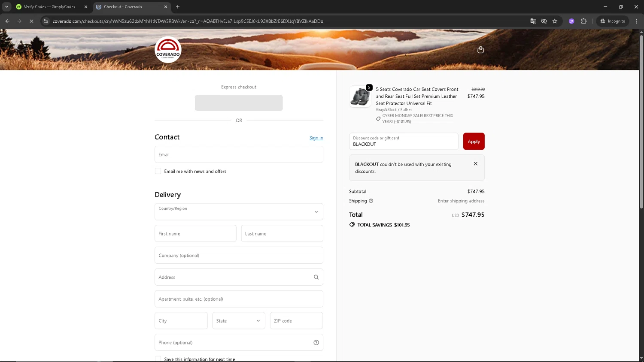644x362 pixels.
Task: Focus the Company (optional) field
Action: click(239, 255)
